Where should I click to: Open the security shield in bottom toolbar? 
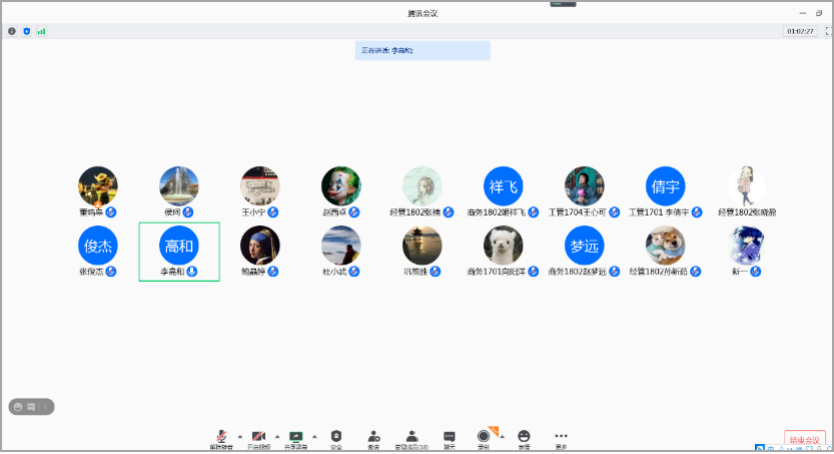(336, 437)
